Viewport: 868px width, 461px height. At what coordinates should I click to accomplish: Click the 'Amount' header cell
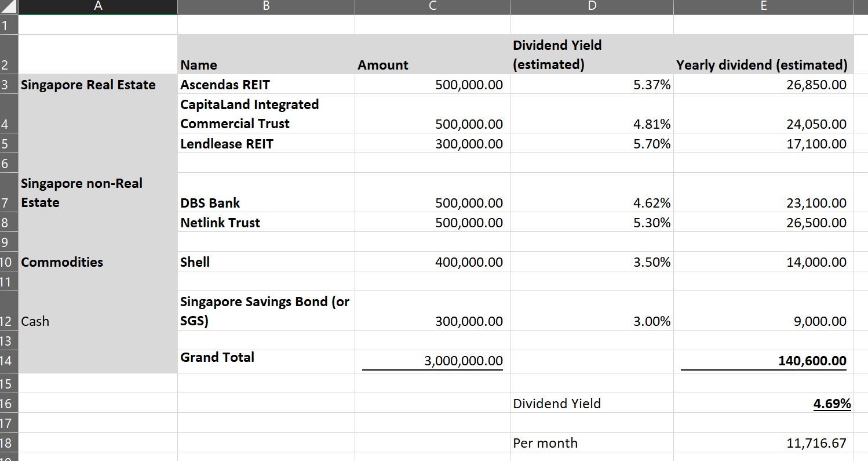[x=432, y=55]
